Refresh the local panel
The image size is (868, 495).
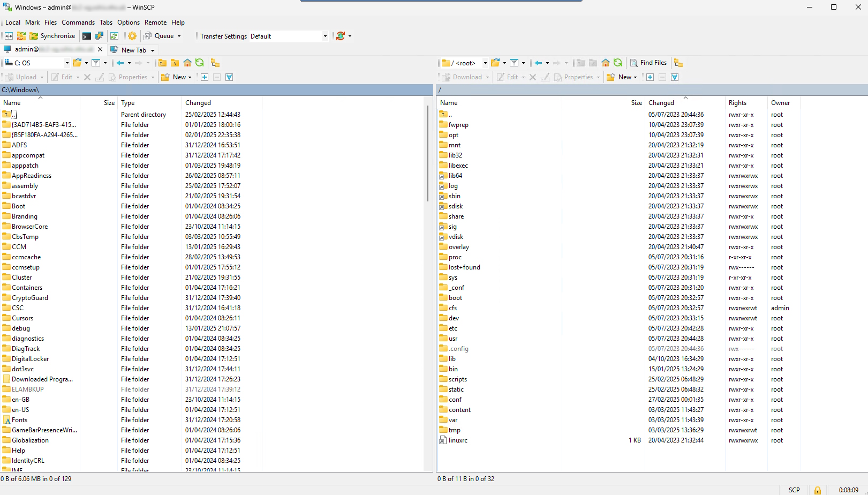200,63
